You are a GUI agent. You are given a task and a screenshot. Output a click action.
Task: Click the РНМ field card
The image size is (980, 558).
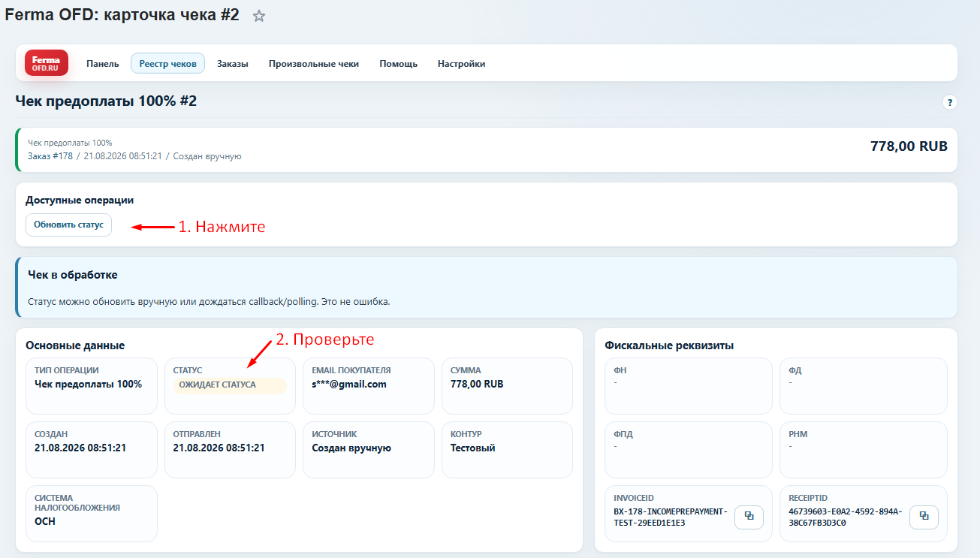864,449
